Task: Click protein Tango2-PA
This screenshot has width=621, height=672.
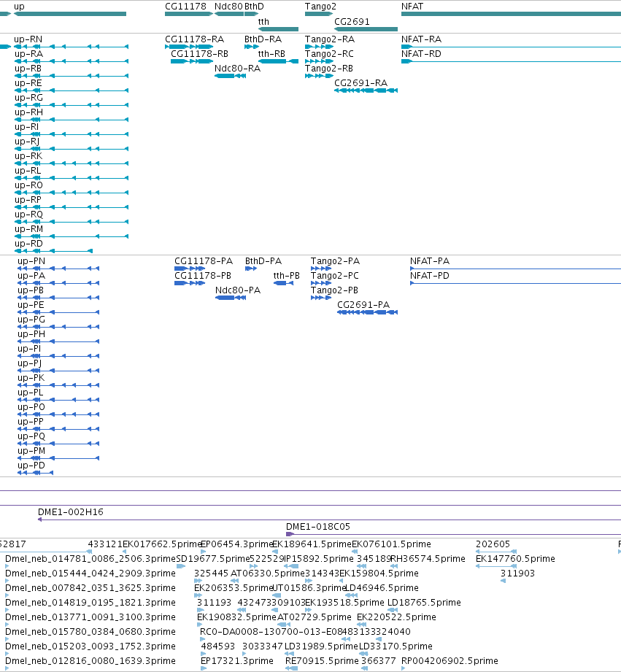Action: [321, 269]
